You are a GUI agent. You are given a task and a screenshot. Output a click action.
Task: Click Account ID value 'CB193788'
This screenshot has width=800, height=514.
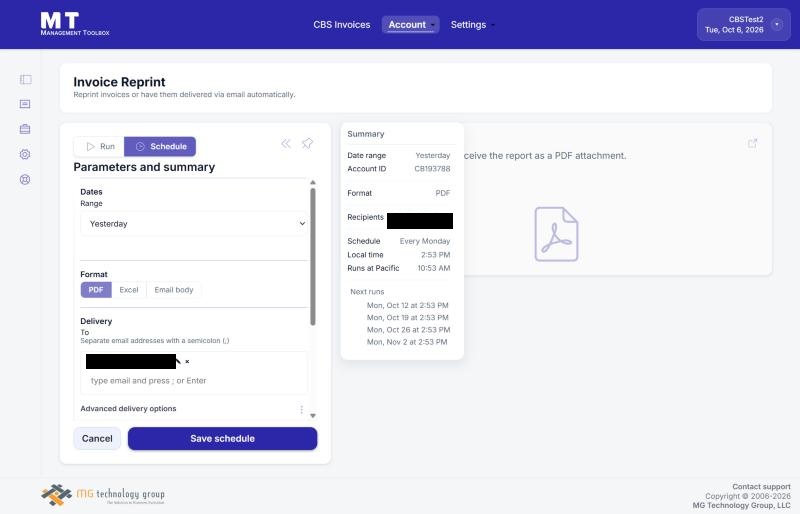pos(432,168)
